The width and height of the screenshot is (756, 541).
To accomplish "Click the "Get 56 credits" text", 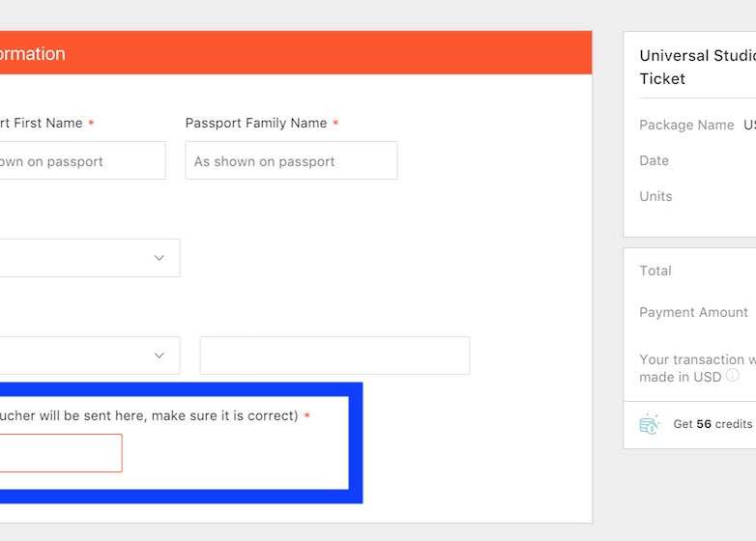I will [712, 424].
